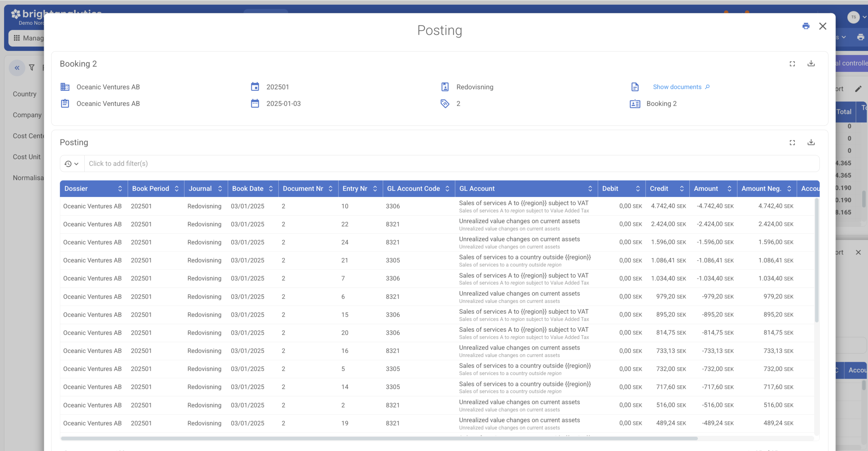The height and width of the screenshot is (451, 868).
Task: Click Entry Nr 15 cell
Action: [345, 315]
